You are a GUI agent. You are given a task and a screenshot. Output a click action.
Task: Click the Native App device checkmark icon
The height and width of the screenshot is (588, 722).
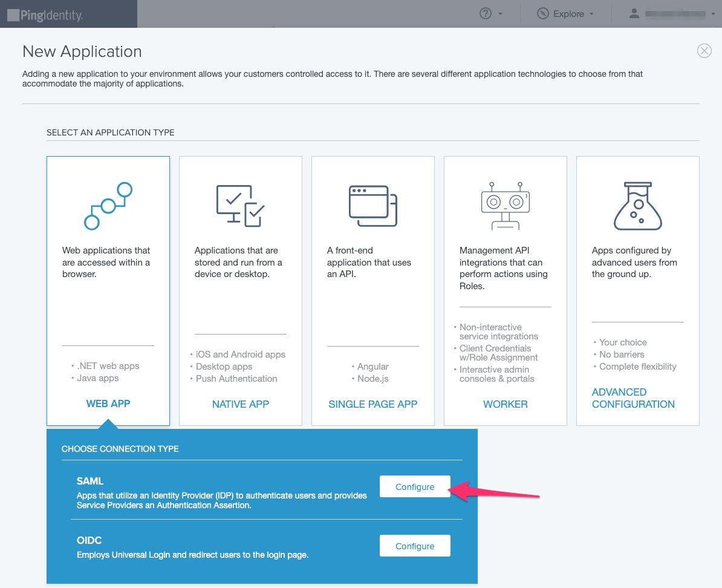pos(240,204)
